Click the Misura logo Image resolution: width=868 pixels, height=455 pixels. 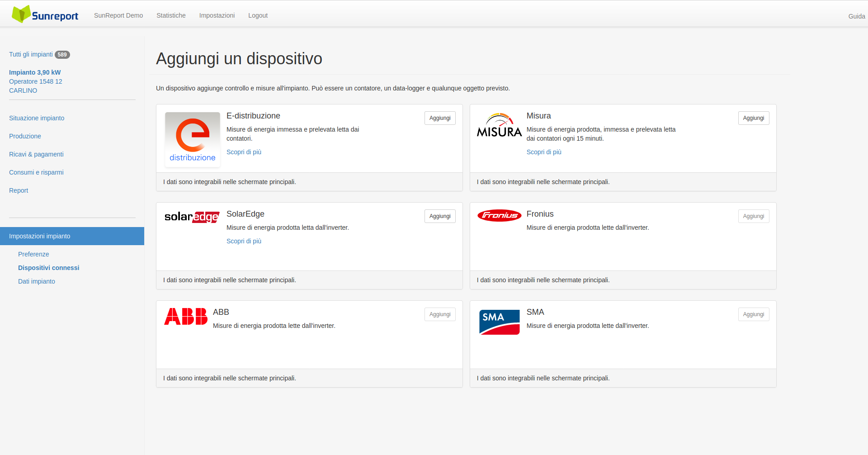pos(499,125)
